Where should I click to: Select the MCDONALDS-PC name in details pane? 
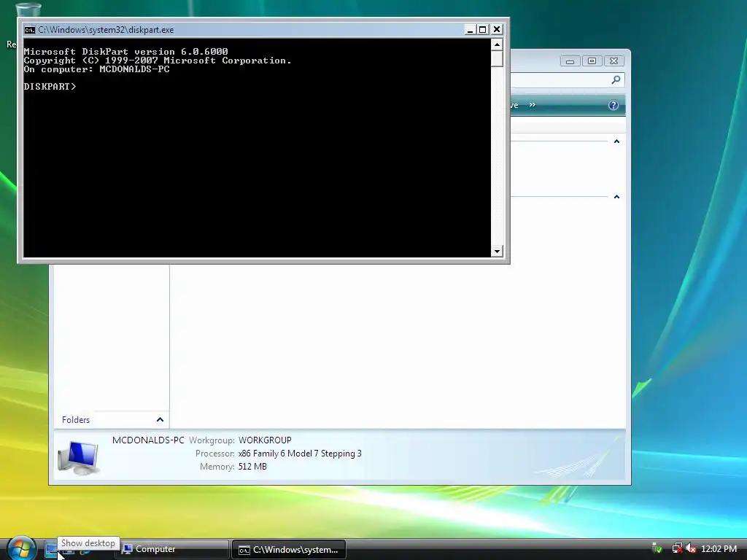tap(148, 440)
